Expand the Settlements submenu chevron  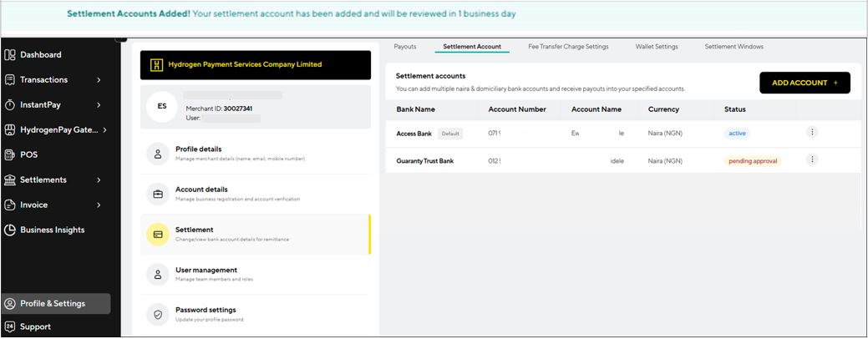click(x=99, y=180)
